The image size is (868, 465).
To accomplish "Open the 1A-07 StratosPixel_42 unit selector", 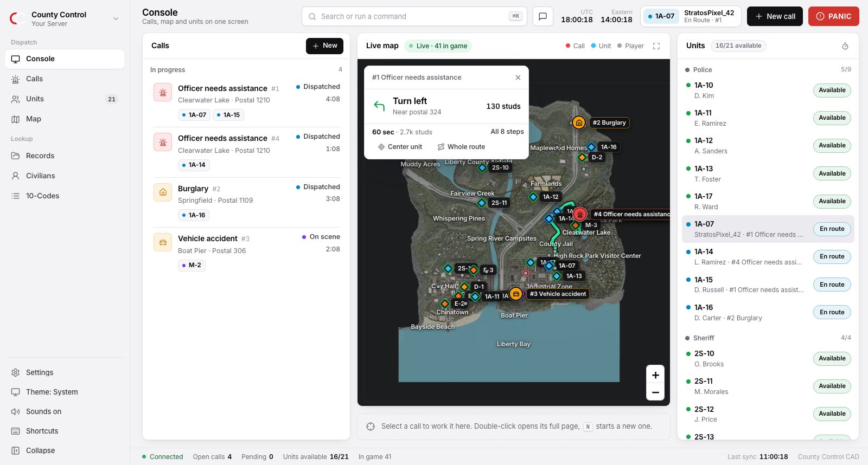I will coord(691,16).
